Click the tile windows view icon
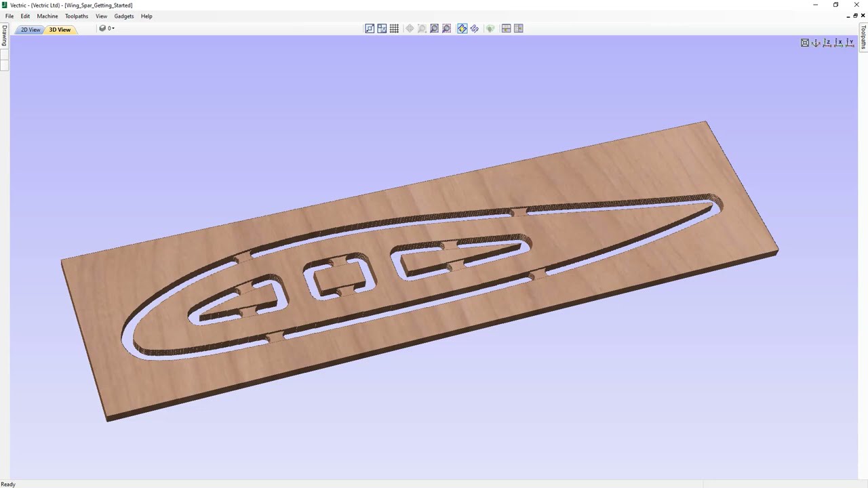 382,28
